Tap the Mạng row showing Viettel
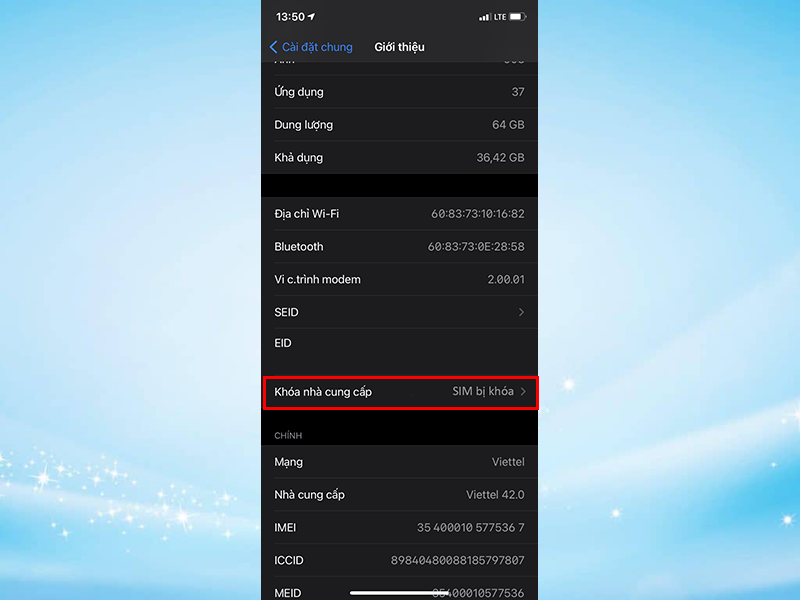 400,462
